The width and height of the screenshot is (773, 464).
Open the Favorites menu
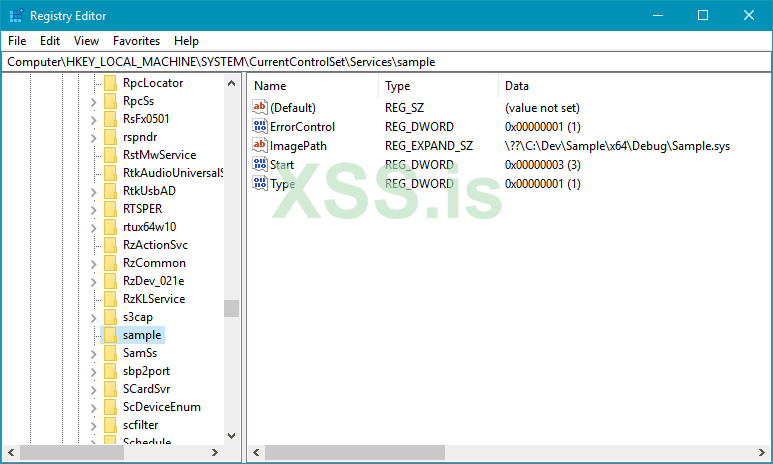tap(137, 41)
